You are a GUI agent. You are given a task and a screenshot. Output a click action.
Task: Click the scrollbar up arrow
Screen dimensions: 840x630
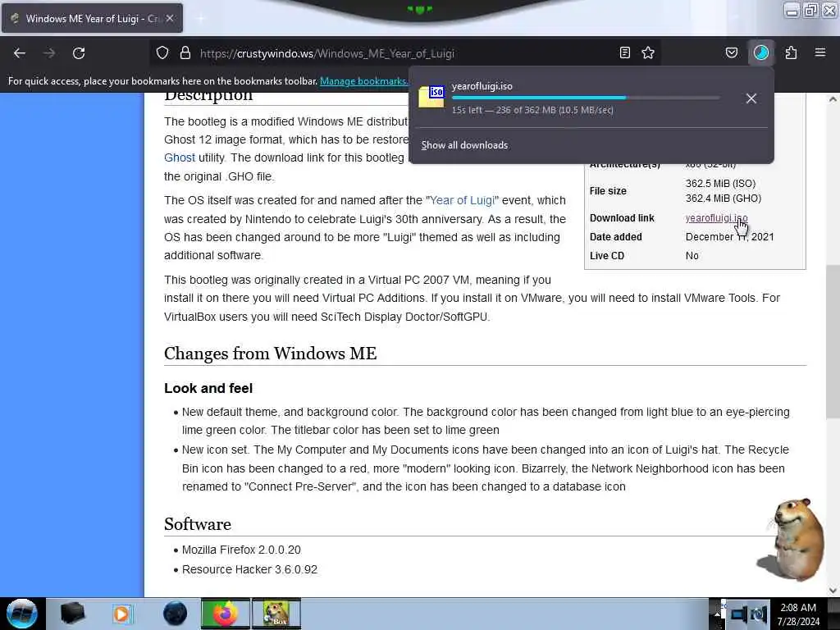tap(832, 99)
